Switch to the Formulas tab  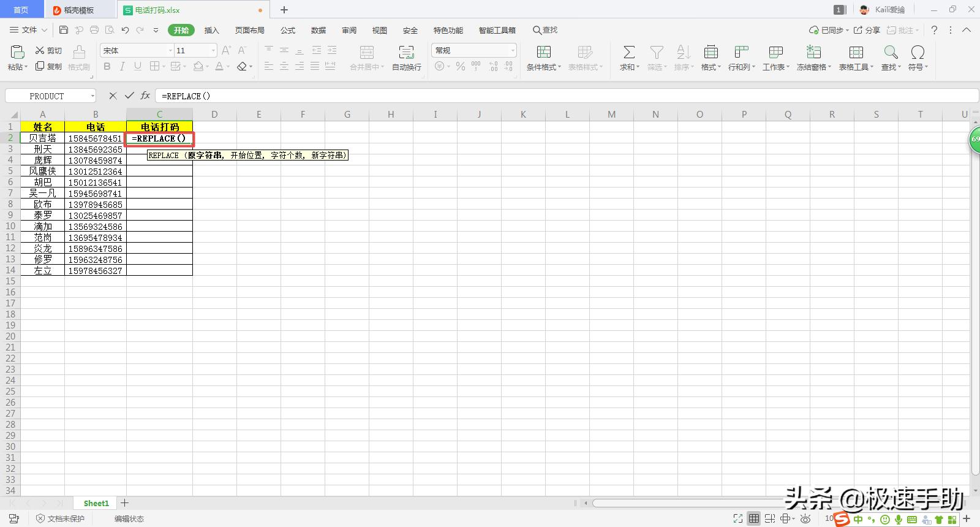pyautogui.click(x=288, y=30)
